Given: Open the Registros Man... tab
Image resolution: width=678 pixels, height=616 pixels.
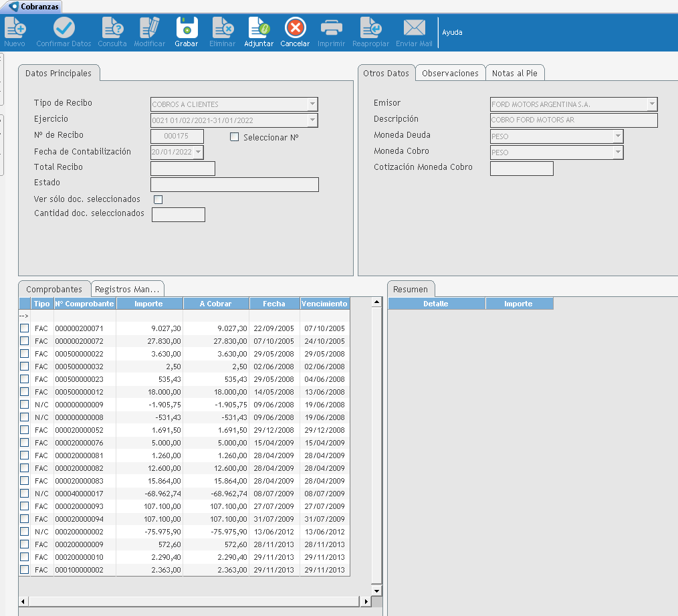Looking at the screenshot, I should (127, 290).
